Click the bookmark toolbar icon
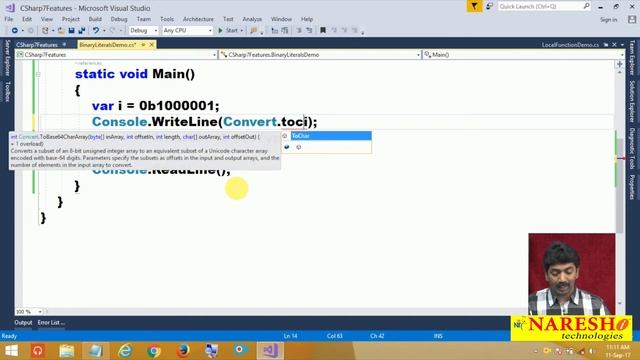This screenshot has width=640, height=360. click(x=323, y=31)
